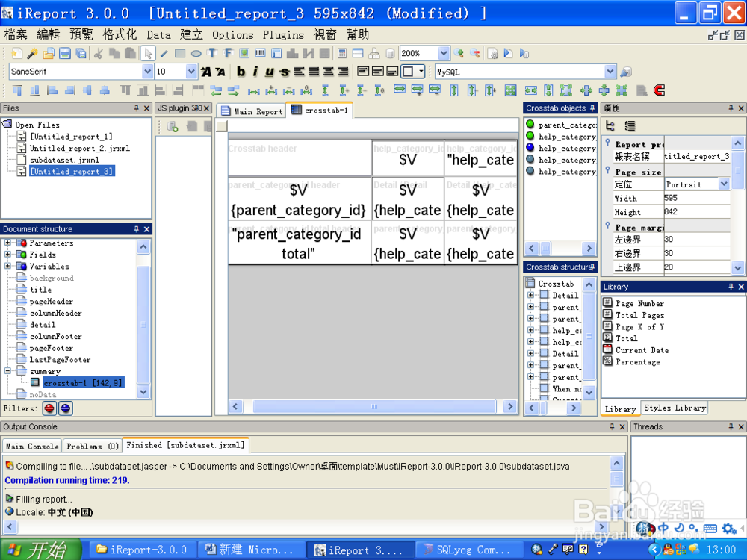747x560 pixels.
Task: Save the report with the floppy icon
Action: tap(65, 53)
